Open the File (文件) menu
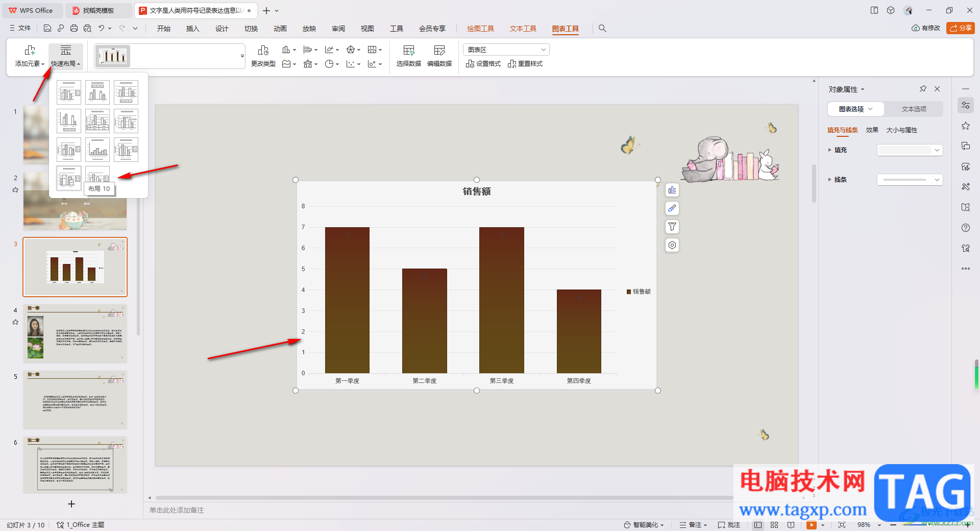 tap(20, 29)
